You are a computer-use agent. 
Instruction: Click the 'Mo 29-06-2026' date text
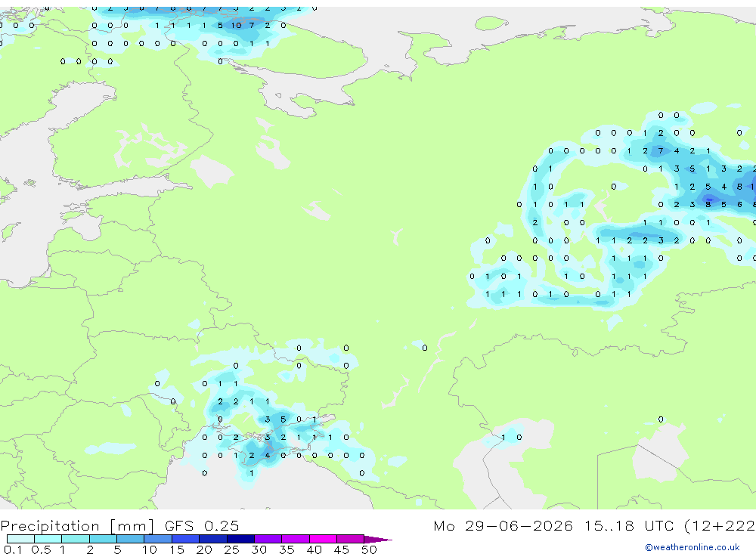pyautogui.click(x=503, y=525)
